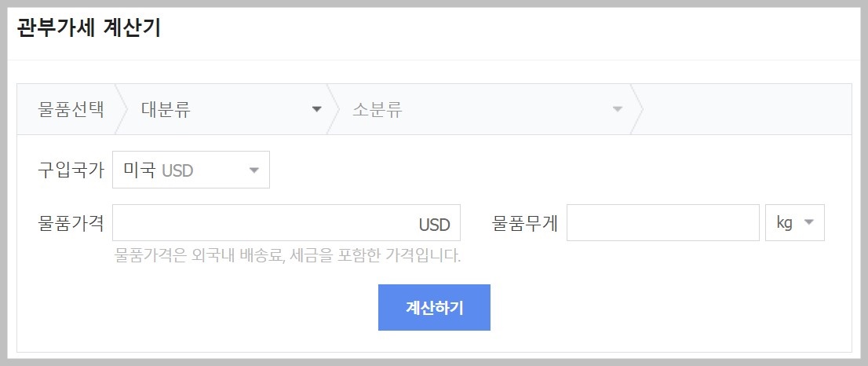Open the kg weight unit dropdown
This screenshot has width=868, height=366.
(x=795, y=223)
